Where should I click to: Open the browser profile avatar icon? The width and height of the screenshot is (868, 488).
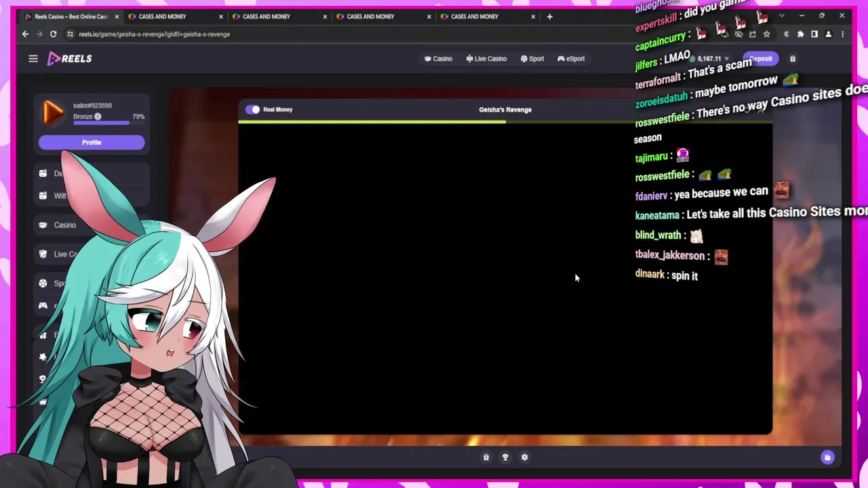828,34
